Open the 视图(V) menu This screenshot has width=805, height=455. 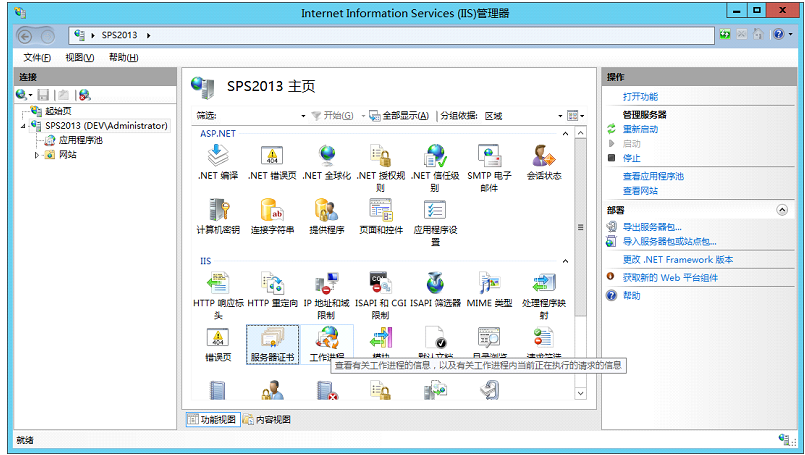click(80, 58)
